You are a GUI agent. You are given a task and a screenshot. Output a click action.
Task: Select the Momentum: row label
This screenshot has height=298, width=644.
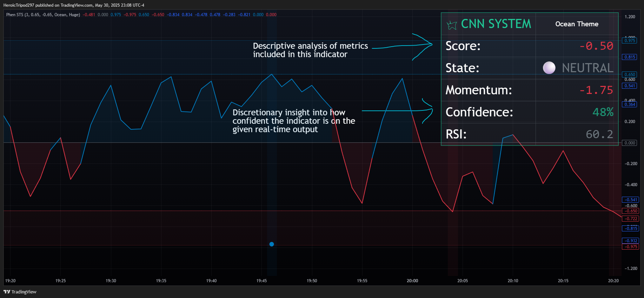click(479, 90)
